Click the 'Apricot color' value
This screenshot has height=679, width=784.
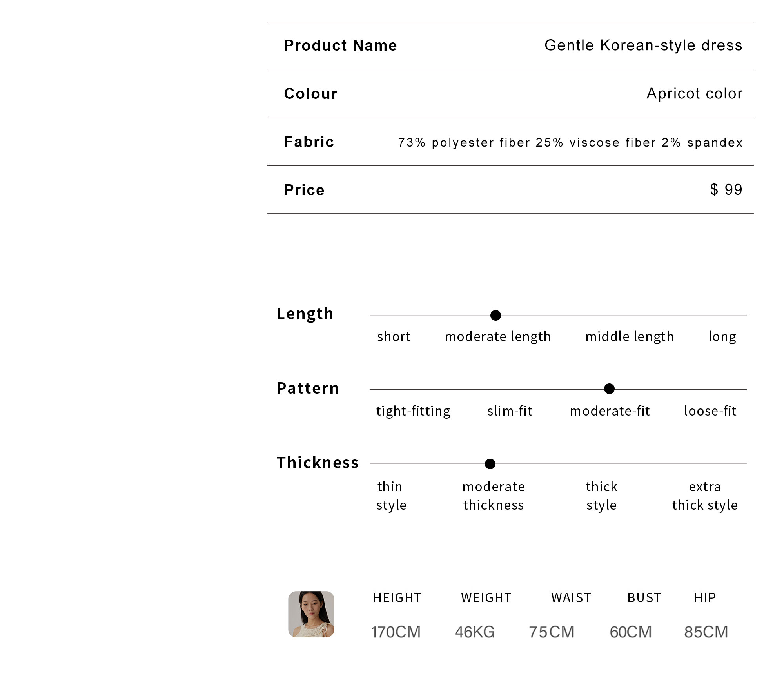pos(695,94)
